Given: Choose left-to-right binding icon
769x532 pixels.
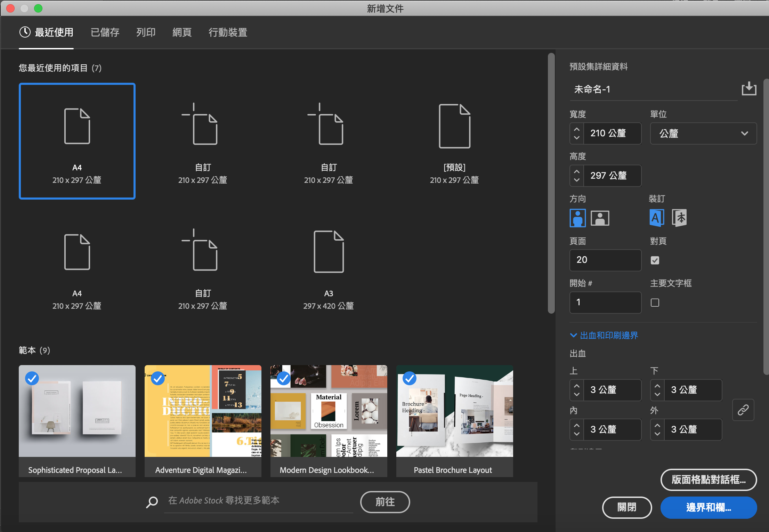Looking at the screenshot, I should pyautogui.click(x=657, y=218).
